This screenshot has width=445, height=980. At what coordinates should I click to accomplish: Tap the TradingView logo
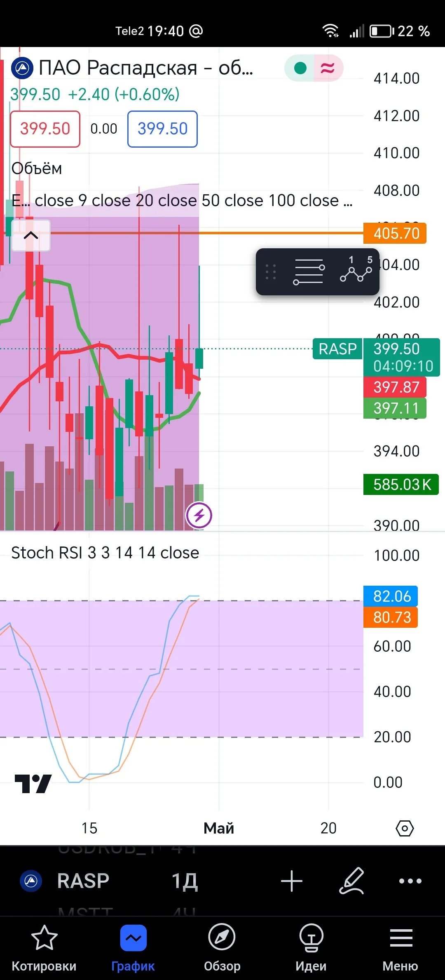point(33,784)
